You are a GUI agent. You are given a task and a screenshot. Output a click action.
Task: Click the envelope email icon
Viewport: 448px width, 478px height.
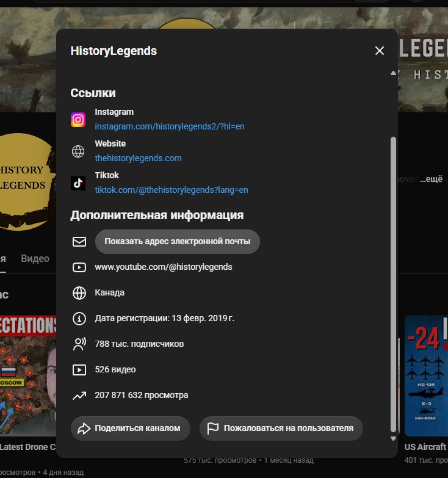[79, 242]
